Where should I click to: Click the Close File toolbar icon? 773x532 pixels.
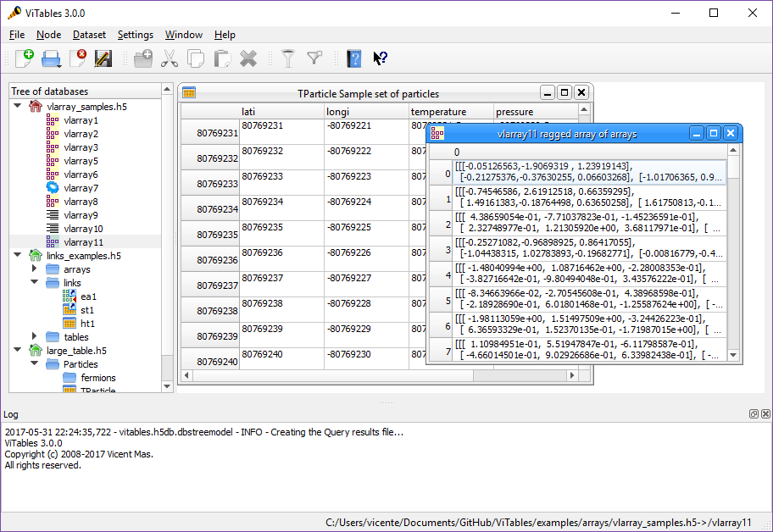click(x=77, y=58)
